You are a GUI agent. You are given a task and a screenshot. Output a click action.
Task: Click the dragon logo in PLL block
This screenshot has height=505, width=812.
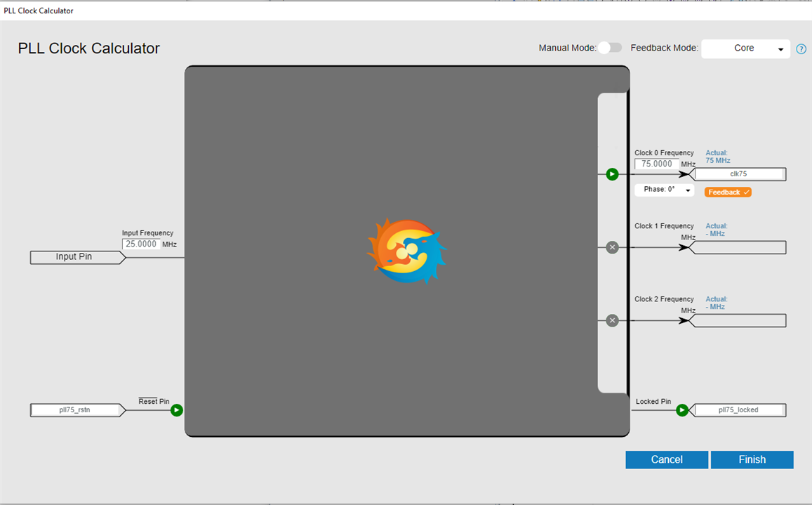(x=407, y=251)
